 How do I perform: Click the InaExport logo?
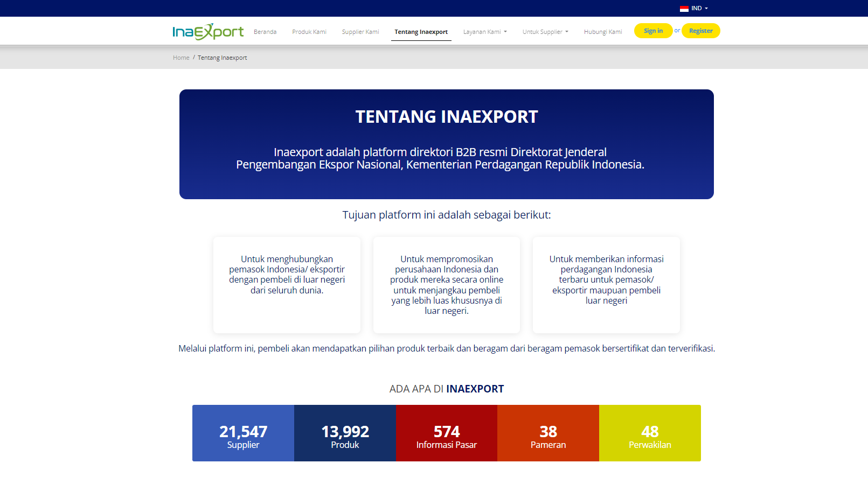point(208,32)
